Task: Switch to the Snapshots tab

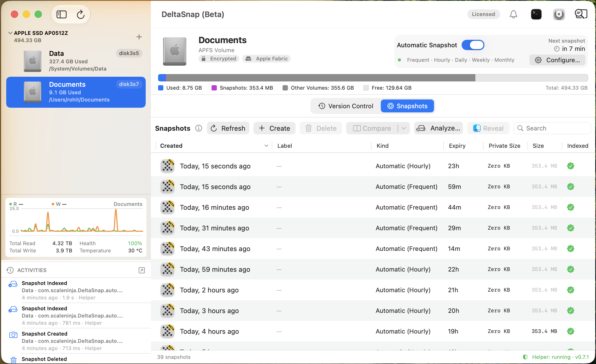Action: click(x=407, y=106)
